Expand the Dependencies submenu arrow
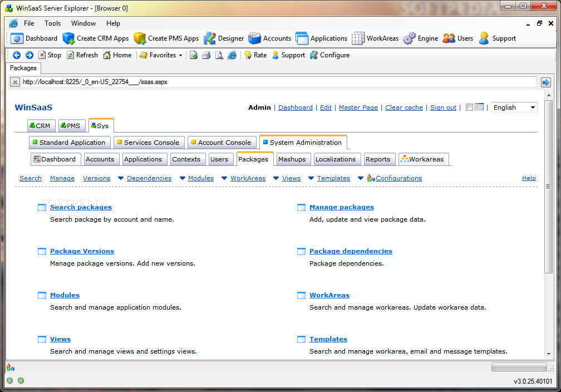 pyautogui.click(x=121, y=178)
